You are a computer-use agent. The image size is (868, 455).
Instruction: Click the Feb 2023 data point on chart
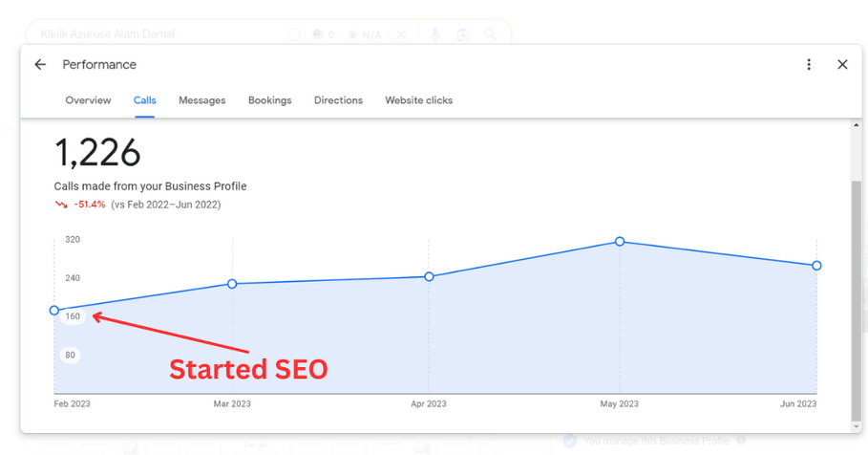(54, 311)
